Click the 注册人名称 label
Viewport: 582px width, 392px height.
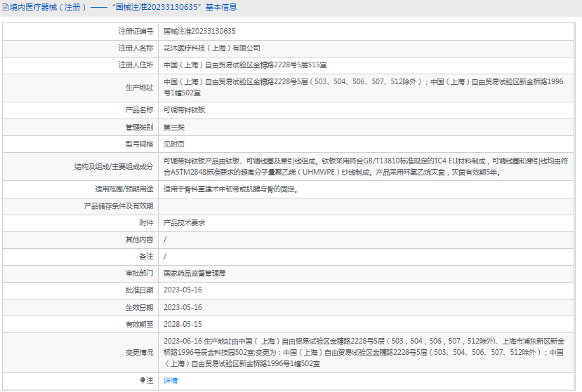pyautogui.click(x=135, y=48)
